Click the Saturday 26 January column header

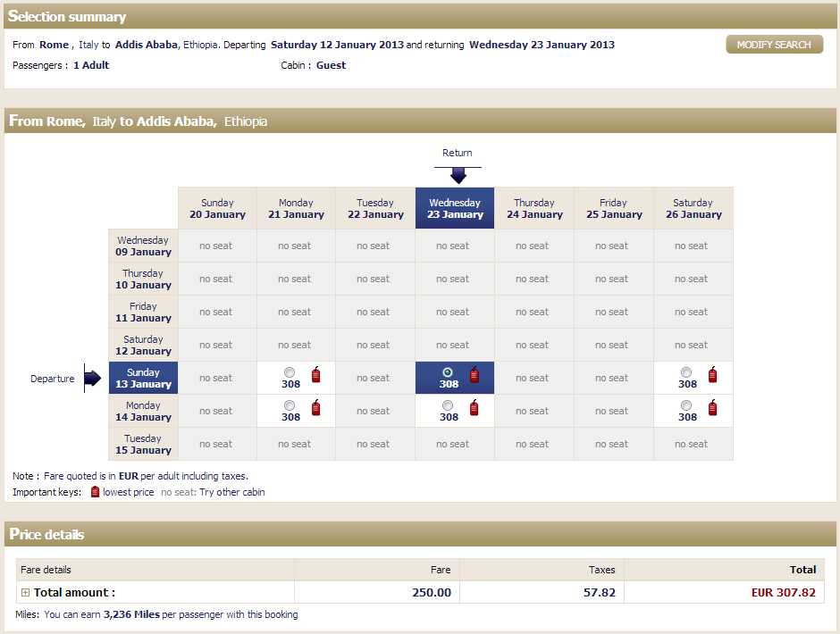pyautogui.click(x=693, y=209)
